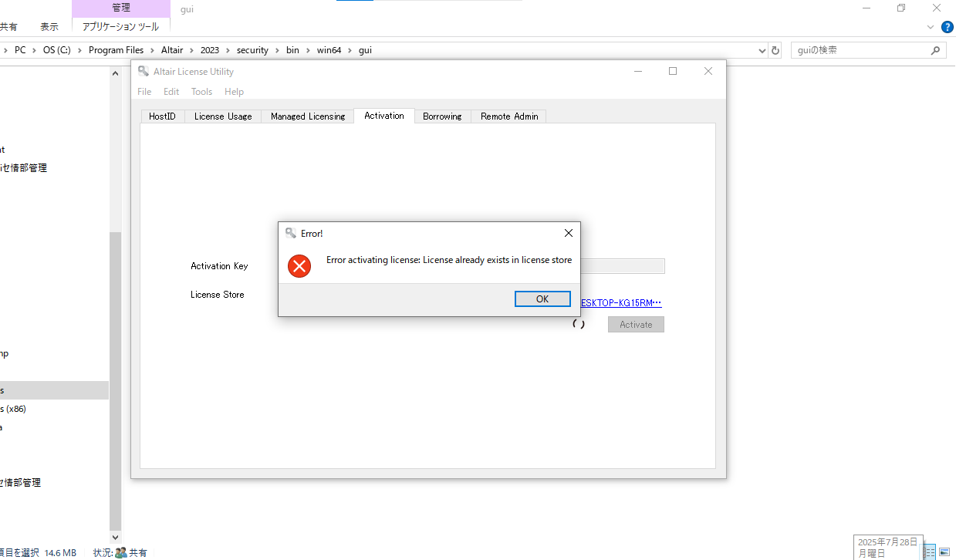Click the Altair License Utility title bar key icon
This screenshot has width=956, height=560.
click(144, 71)
